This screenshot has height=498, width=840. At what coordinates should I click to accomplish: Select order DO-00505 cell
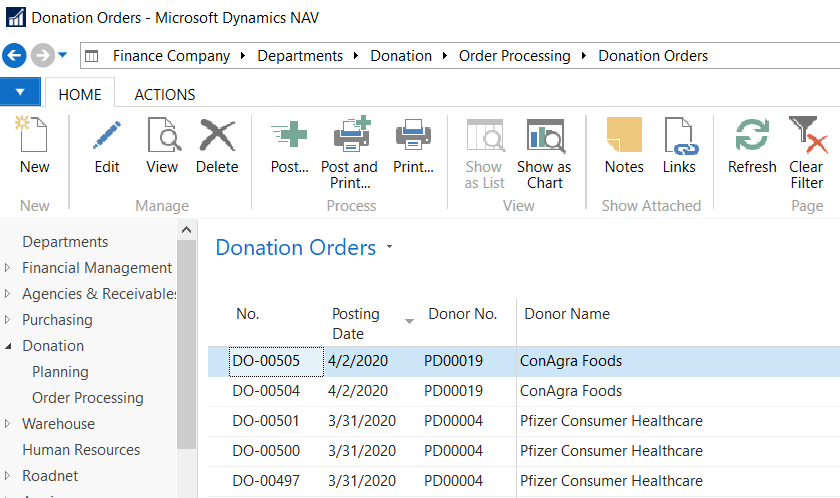276,361
